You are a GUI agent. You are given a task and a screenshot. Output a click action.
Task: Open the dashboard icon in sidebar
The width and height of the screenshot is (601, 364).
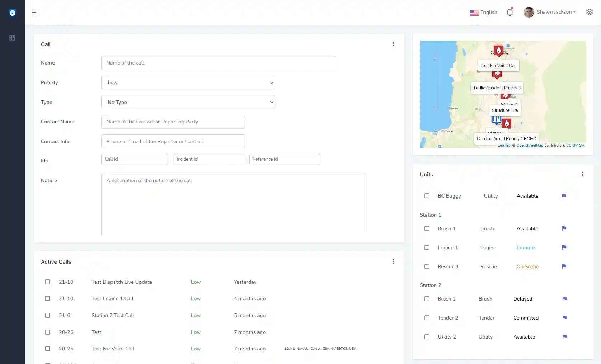[x=12, y=38]
